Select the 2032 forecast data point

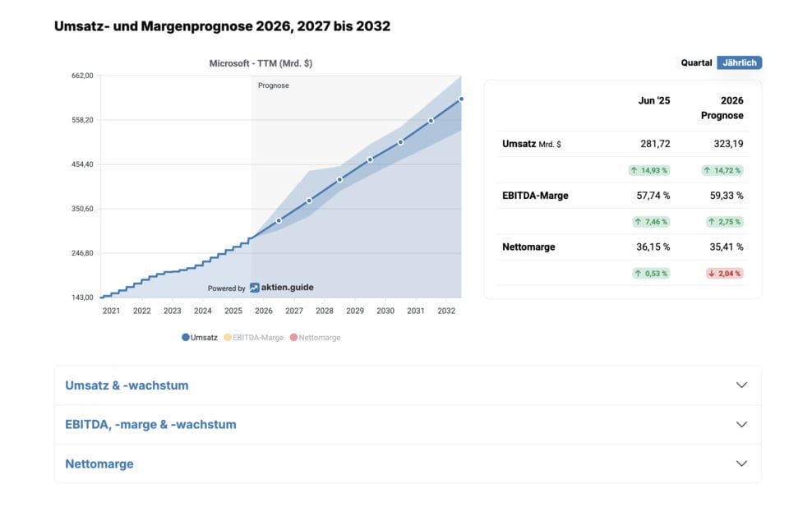coord(461,99)
